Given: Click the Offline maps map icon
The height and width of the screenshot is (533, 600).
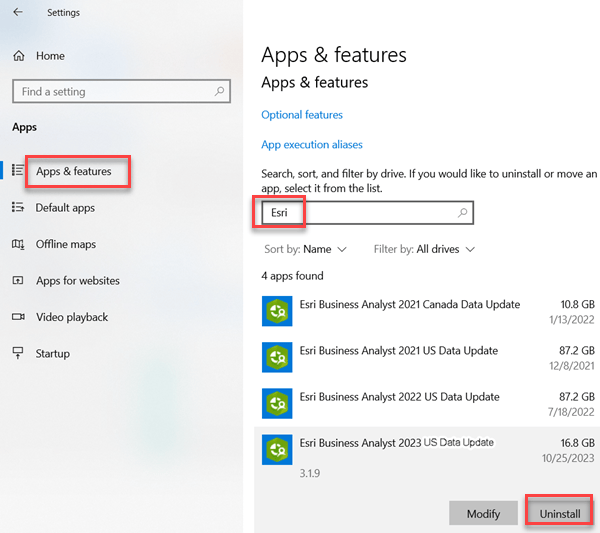Looking at the screenshot, I should pyautogui.click(x=18, y=244).
